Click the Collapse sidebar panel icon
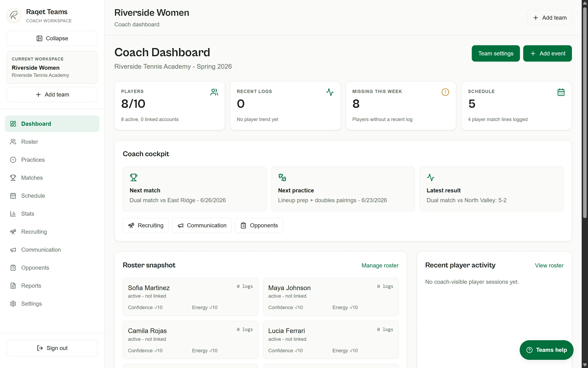The width and height of the screenshot is (588, 368). (39, 38)
